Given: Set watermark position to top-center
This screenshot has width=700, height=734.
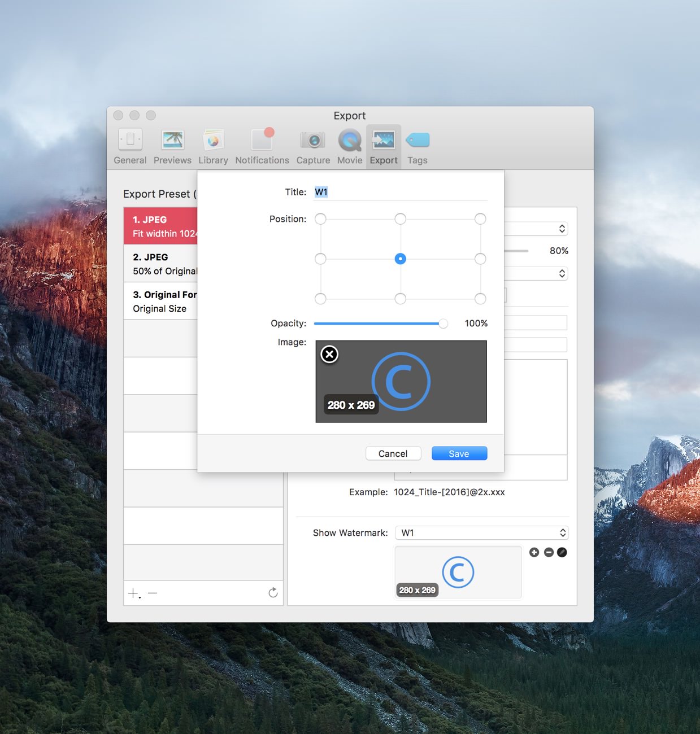Looking at the screenshot, I should coord(400,219).
